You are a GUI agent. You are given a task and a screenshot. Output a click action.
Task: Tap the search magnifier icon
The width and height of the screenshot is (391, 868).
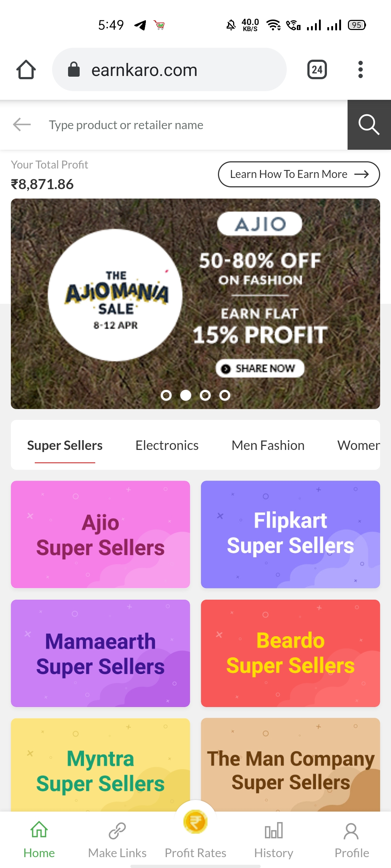click(x=369, y=125)
